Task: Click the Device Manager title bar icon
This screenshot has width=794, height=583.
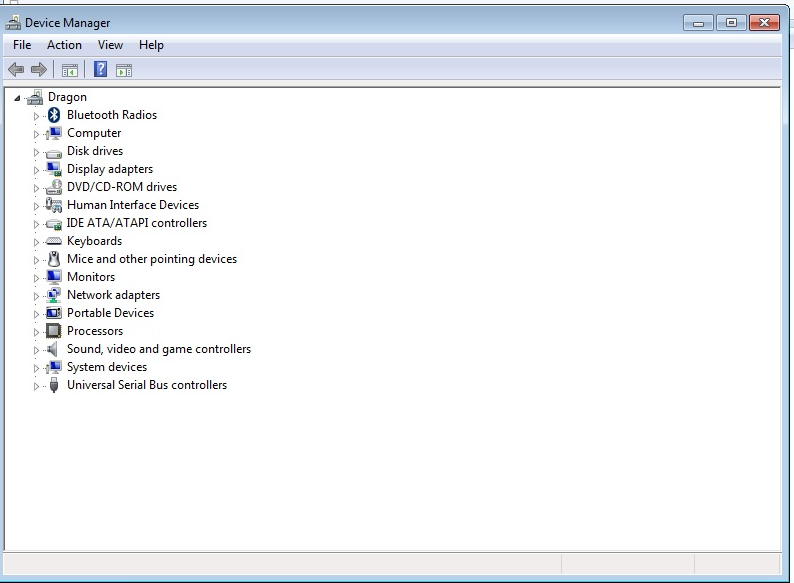Action: 13,22
